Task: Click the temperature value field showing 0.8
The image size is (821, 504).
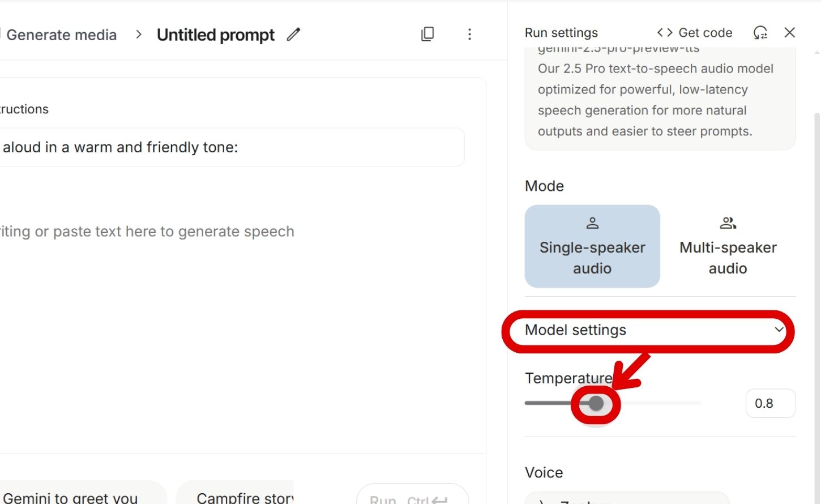Action: [770, 403]
